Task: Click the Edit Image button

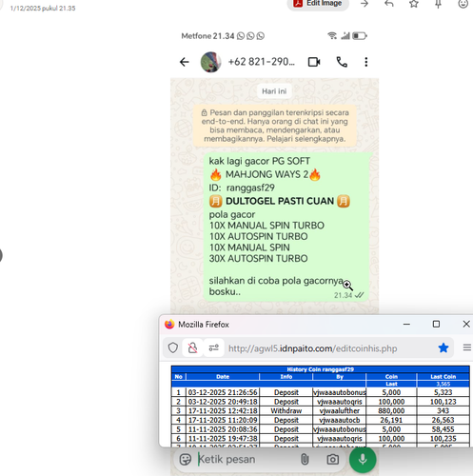Action: 318,4
